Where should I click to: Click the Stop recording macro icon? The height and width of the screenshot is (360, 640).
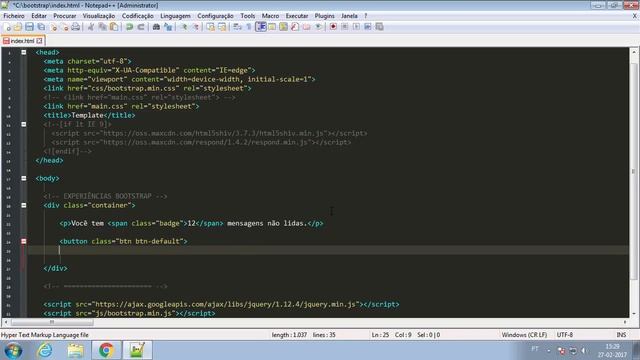click(x=344, y=27)
